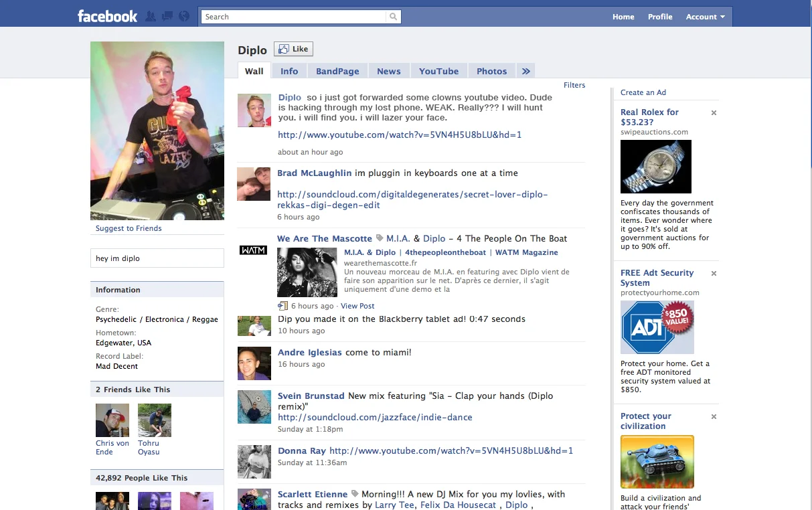Click Chris von Ende friend photo

[x=112, y=420]
